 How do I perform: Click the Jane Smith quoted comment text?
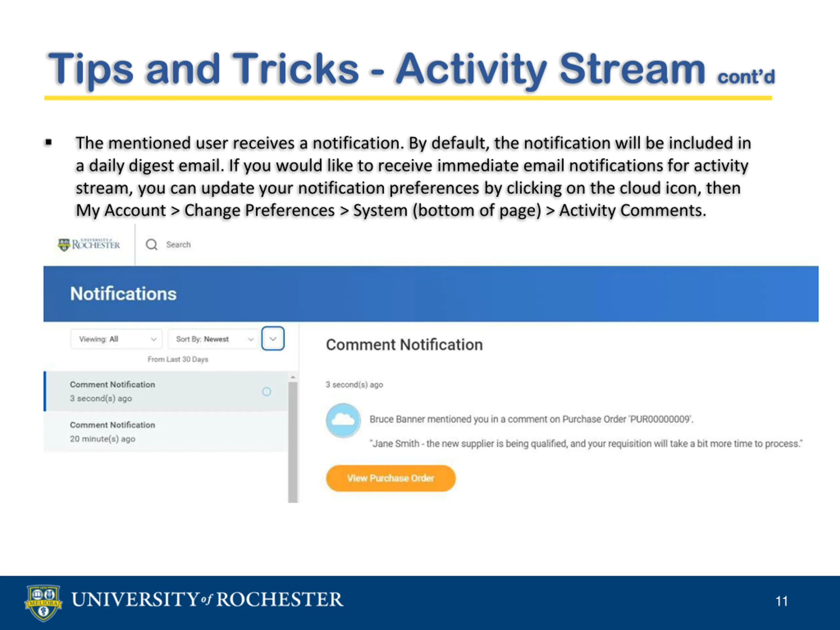click(x=586, y=444)
